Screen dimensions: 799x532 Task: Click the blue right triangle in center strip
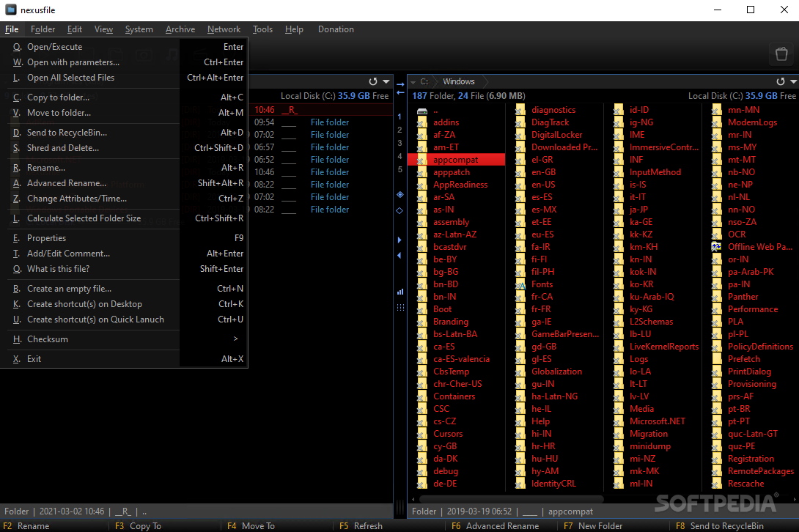pos(399,240)
